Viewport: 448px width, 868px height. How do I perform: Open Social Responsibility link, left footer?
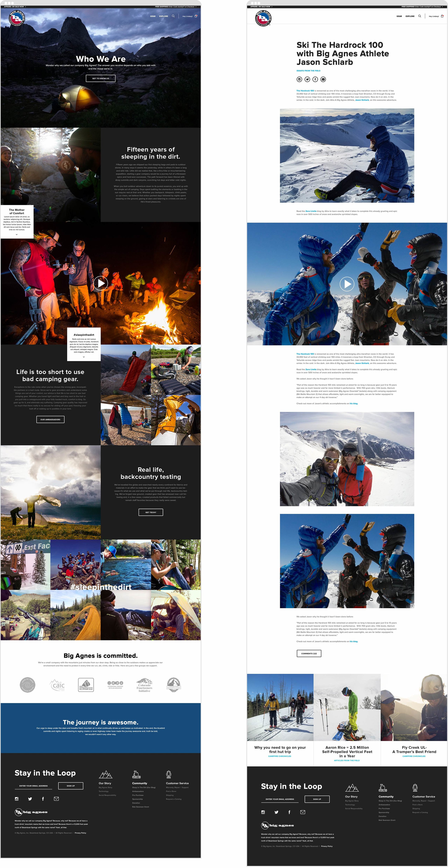(x=107, y=795)
